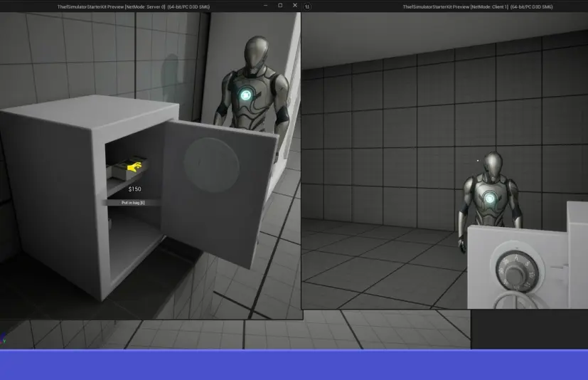
Task: Minimize the Server 0 preview window
Action: [x=265, y=6]
